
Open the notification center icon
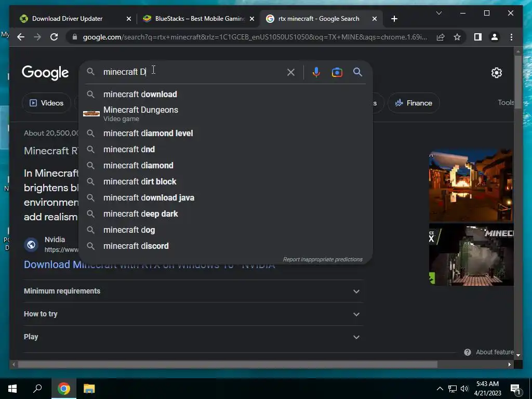[x=515, y=389]
